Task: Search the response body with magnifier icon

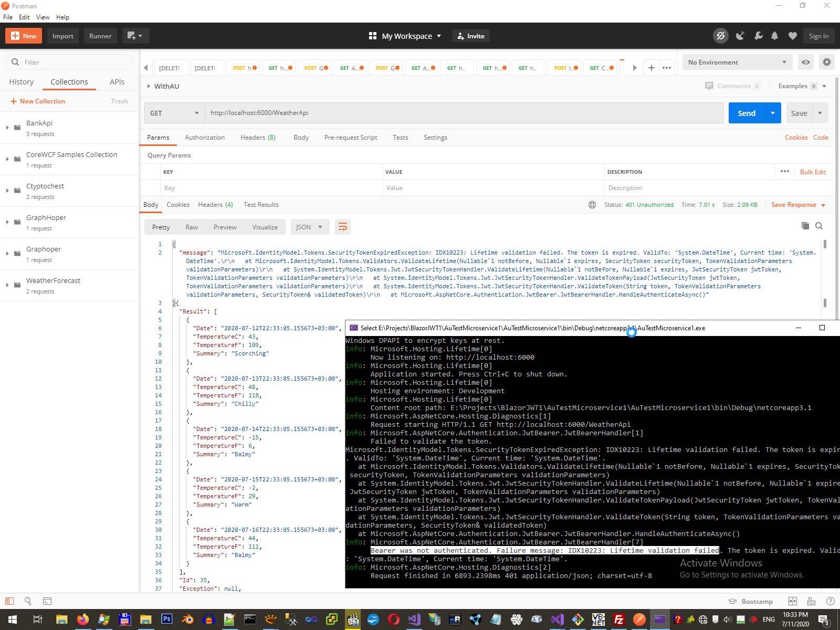Action: pyautogui.click(x=819, y=226)
